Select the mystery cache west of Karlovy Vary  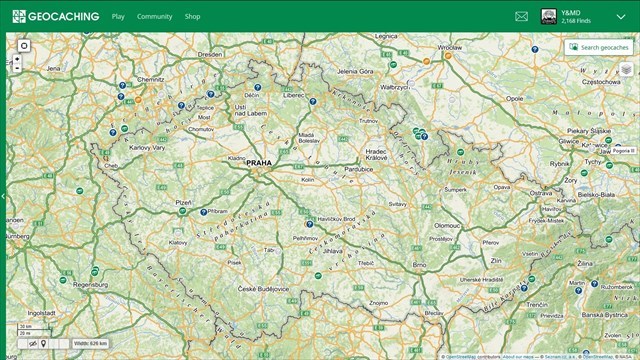113,133
